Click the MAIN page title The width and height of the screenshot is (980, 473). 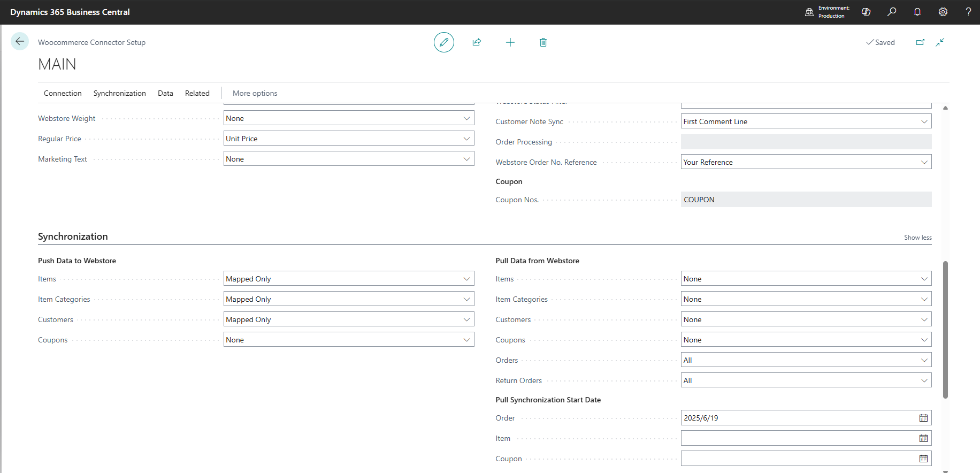(57, 64)
